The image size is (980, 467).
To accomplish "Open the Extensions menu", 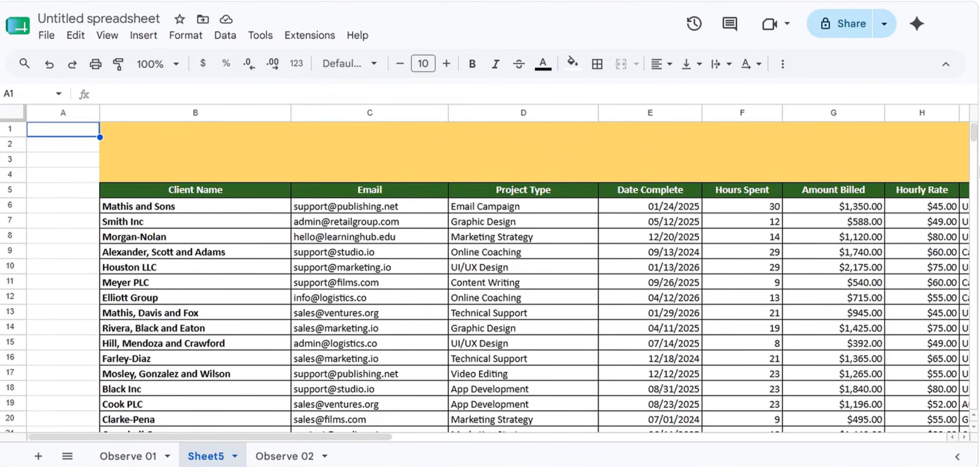I will (310, 35).
